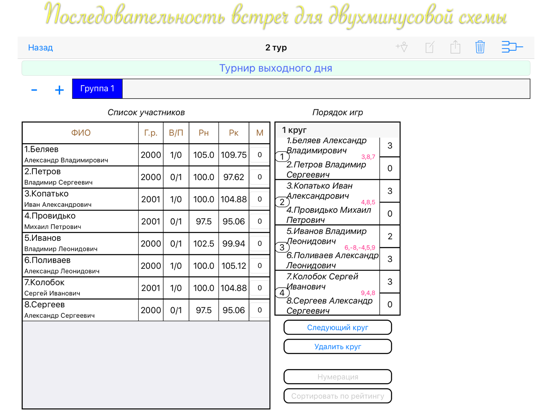Screen dimensions: 552x414
Task: Click the М column header
Action: pyautogui.click(x=259, y=133)
